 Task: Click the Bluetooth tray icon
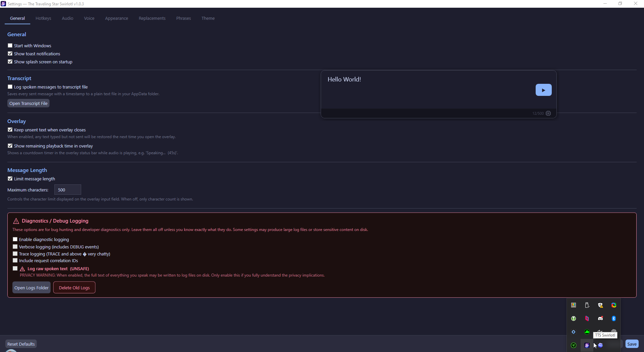(614, 318)
